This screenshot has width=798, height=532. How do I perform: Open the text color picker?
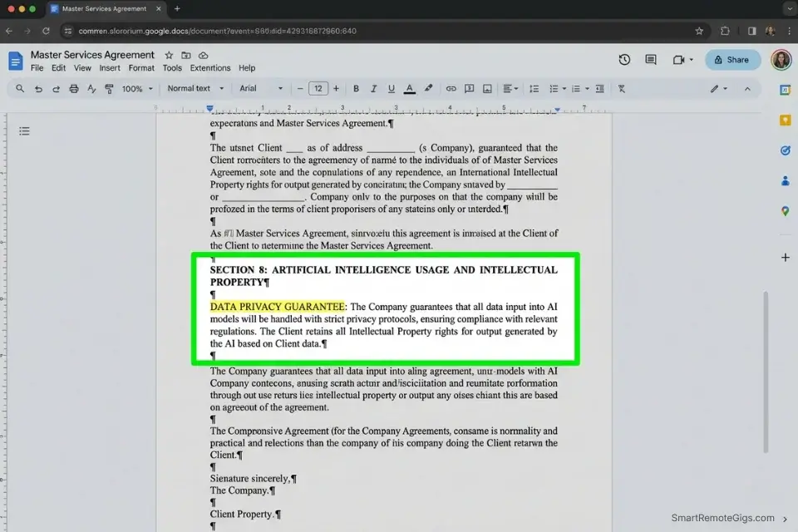(x=409, y=89)
